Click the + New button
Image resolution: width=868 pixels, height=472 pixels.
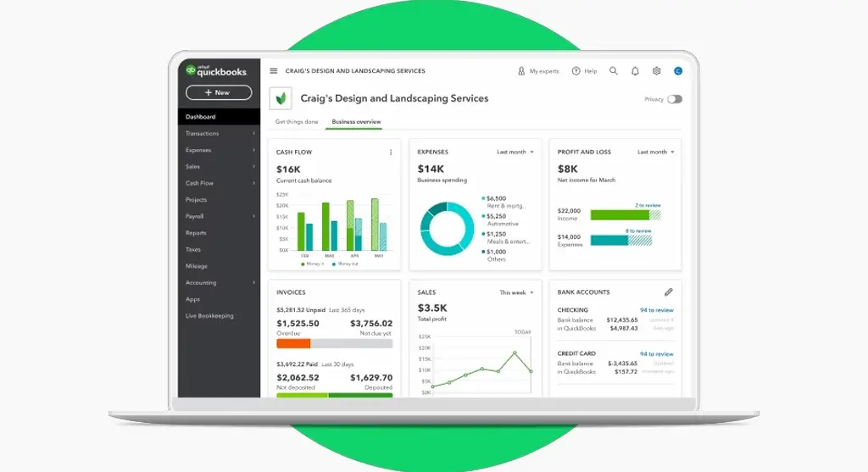coord(219,92)
